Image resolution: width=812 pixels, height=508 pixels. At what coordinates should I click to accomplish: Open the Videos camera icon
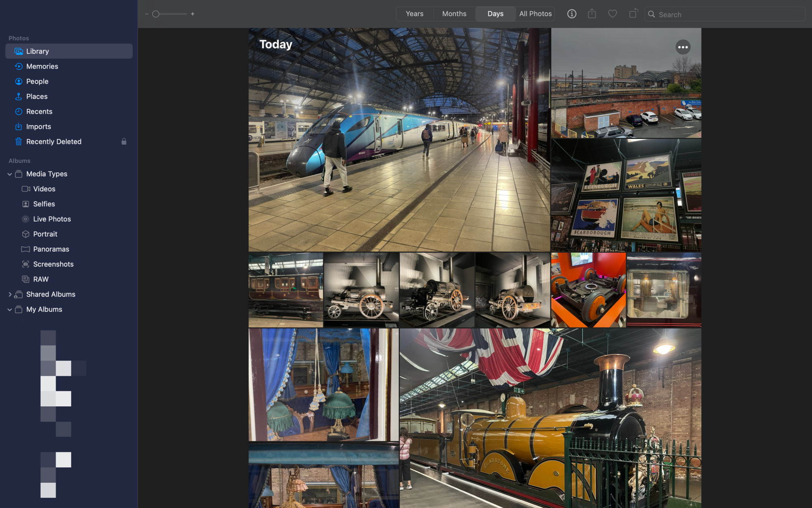pyautogui.click(x=26, y=189)
